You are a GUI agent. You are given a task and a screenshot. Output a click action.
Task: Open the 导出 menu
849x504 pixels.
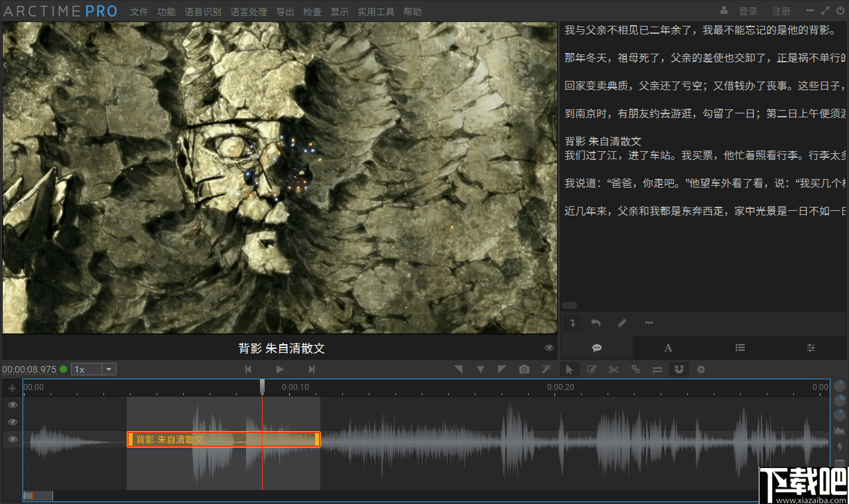point(285,11)
